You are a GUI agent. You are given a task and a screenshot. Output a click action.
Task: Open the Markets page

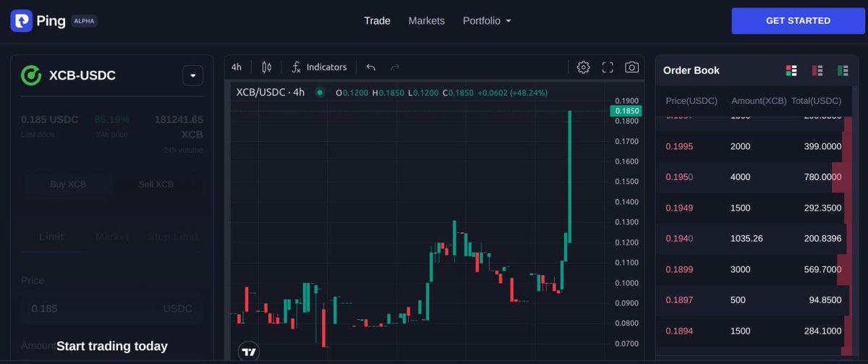point(427,21)
